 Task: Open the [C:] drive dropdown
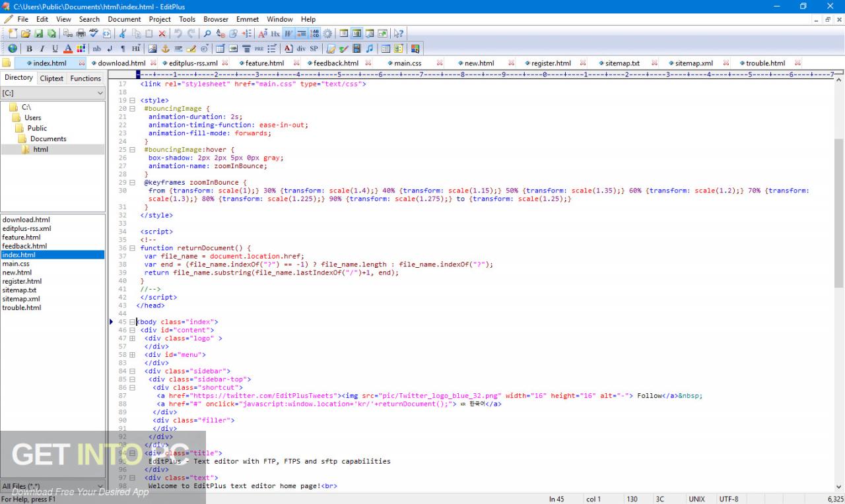click(100, 93)
